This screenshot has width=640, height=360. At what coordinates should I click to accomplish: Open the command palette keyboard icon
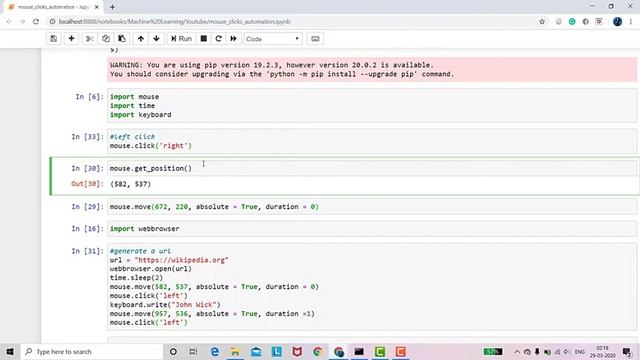click(315, 39)
